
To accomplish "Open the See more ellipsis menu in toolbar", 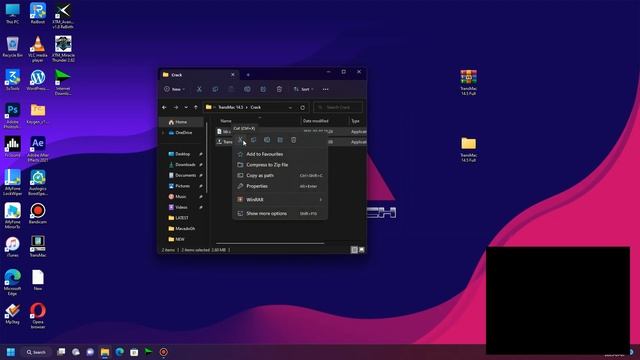I will 325,89.
